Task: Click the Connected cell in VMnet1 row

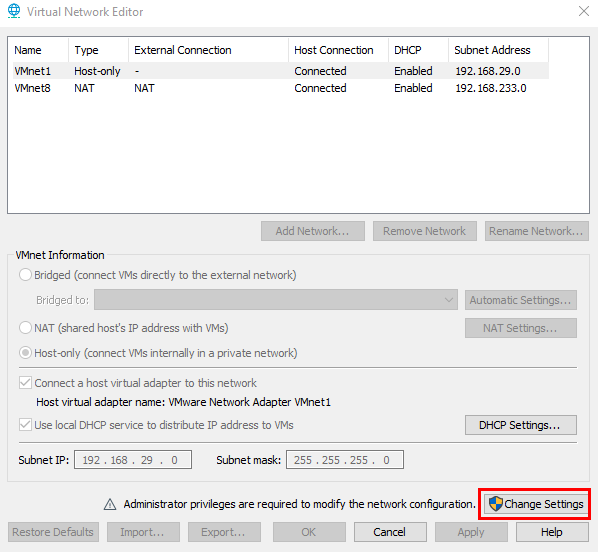Action: point(320,71)
